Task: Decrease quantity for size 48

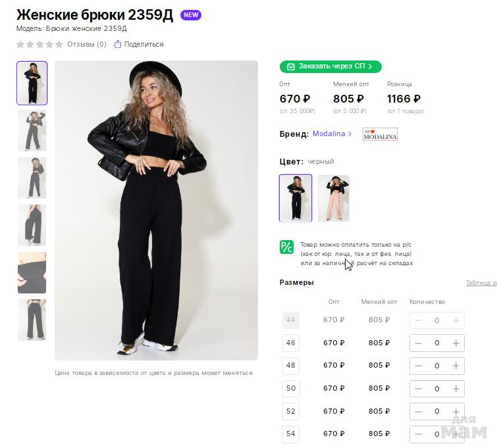Action: (x=418, y=366)
